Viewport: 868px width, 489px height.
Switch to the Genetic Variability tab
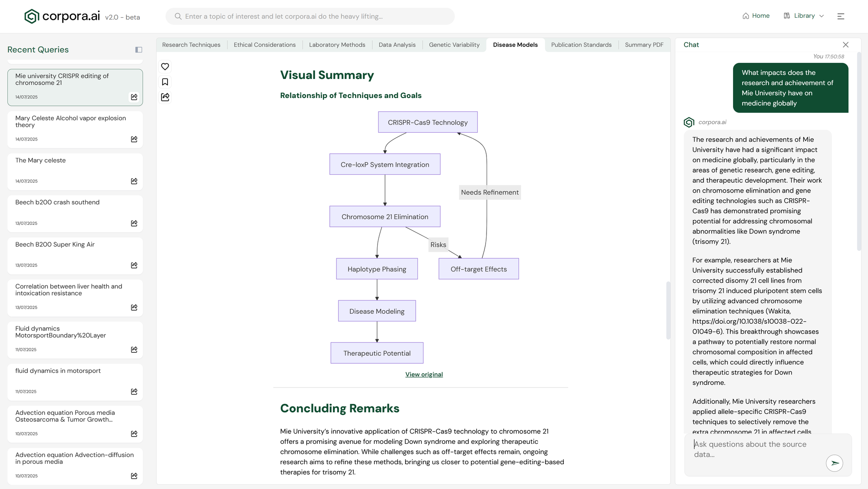pyautogui.click(x=454, y=45)
